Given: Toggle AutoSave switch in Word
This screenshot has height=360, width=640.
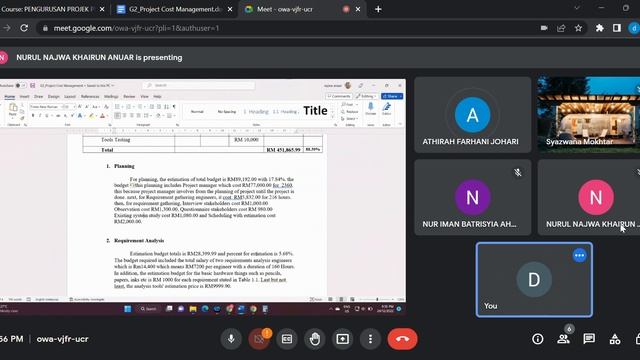Looking at the screenshot, I should (x=20, y=85).
